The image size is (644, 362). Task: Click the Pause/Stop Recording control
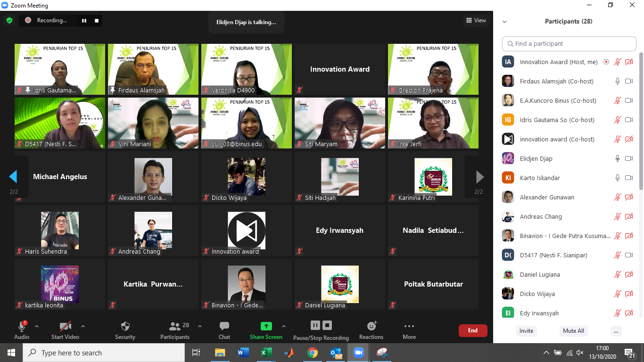coord(321,330)
